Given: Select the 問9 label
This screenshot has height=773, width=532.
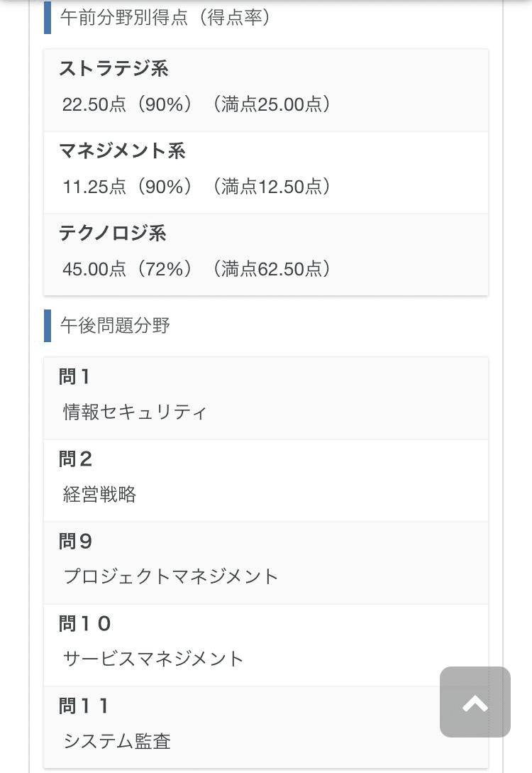Looking at the screenshot, I should (x=76, y=542).
